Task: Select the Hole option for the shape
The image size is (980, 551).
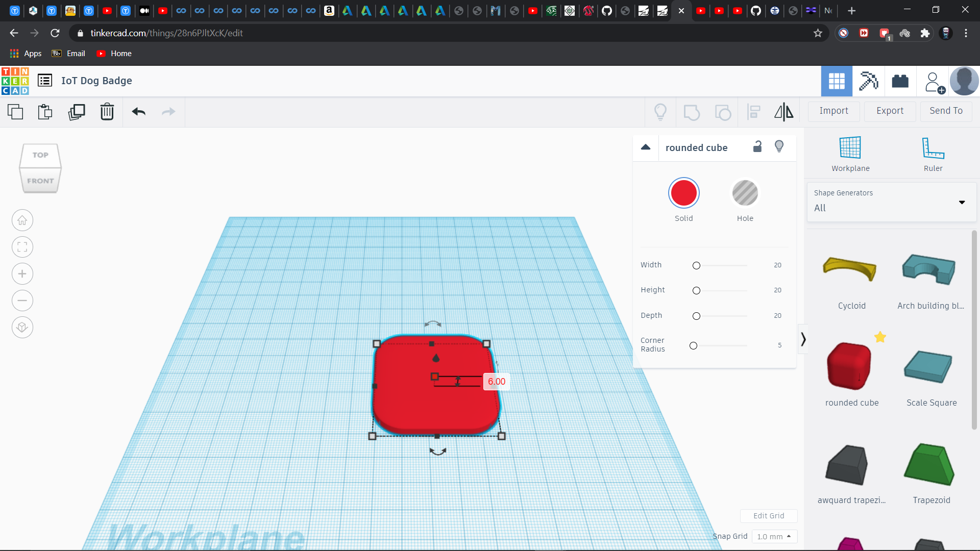Action: coord(745,193)
